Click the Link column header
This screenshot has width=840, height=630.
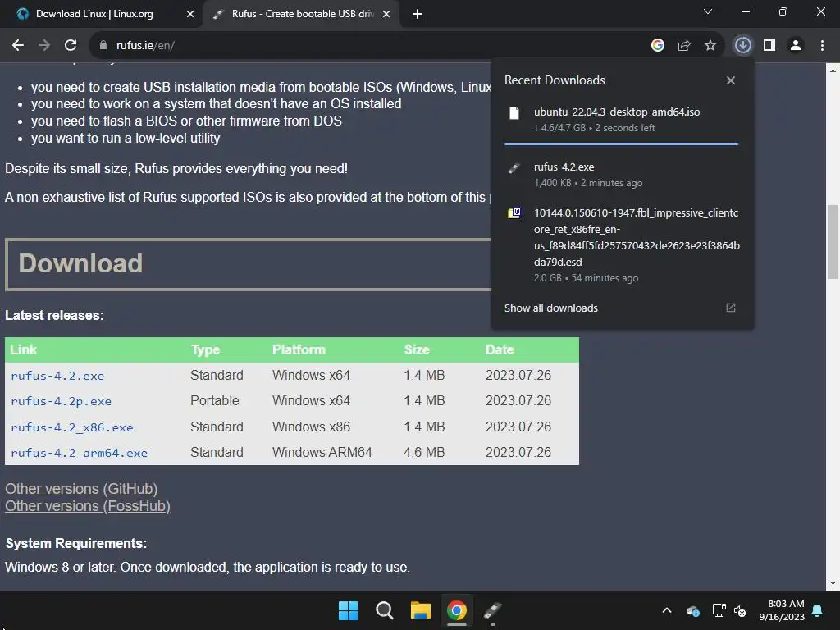tap(23, 349)
